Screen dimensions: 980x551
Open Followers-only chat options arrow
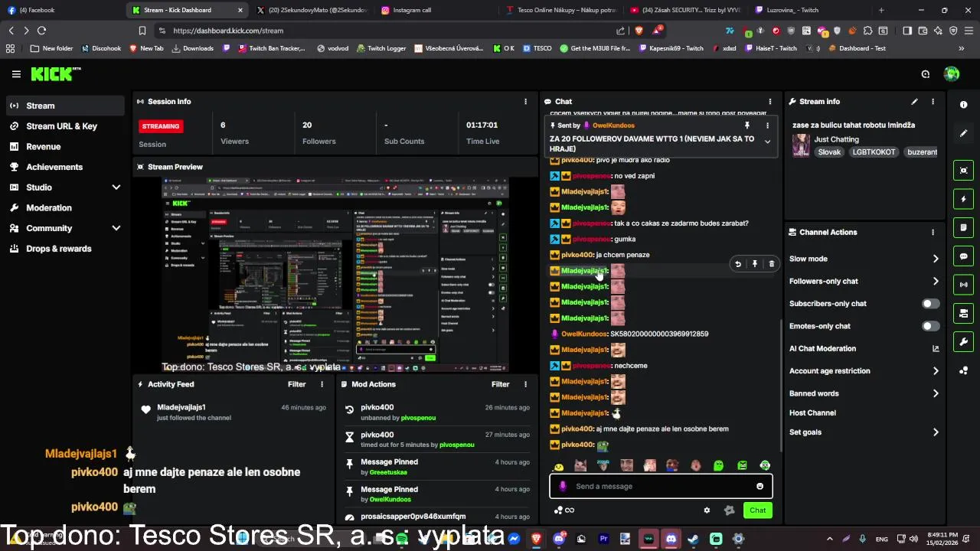click(935, 282)
